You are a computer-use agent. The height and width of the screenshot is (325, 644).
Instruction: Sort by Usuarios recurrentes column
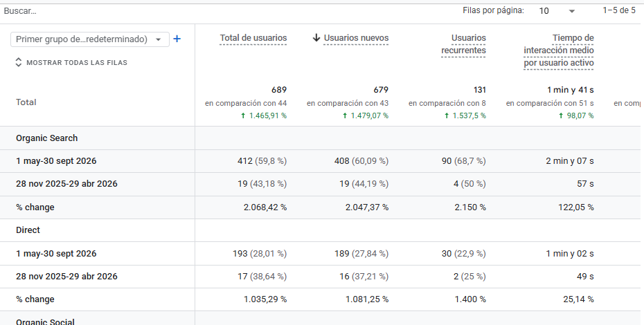(464, 44)
